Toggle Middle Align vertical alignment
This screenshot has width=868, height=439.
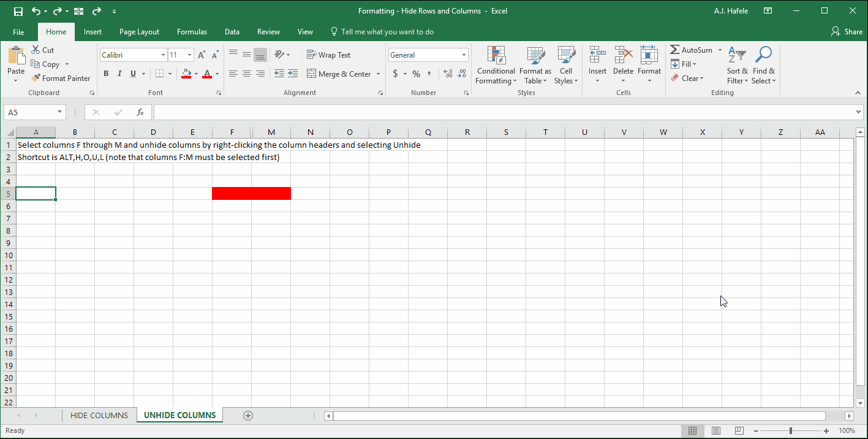[247, 55]
